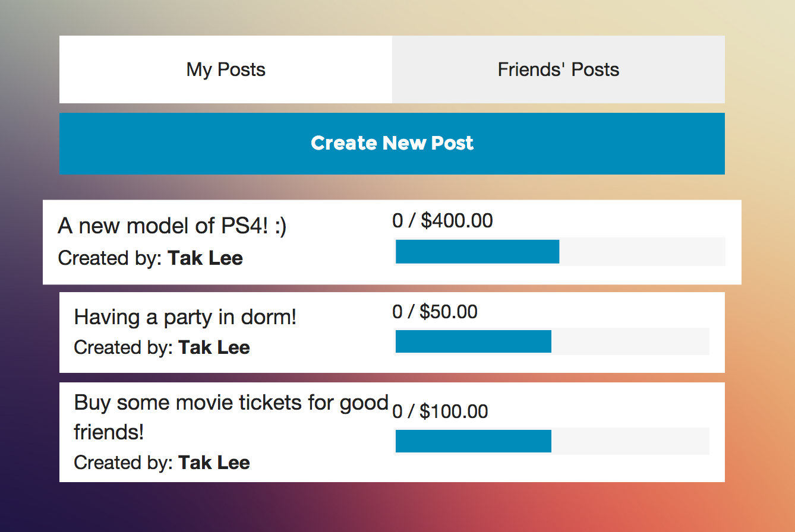The height and width of the screenshot is (532, 795).
Task: Click the blue filled part of the $100.00 progress bar
Action: [473, 441]
